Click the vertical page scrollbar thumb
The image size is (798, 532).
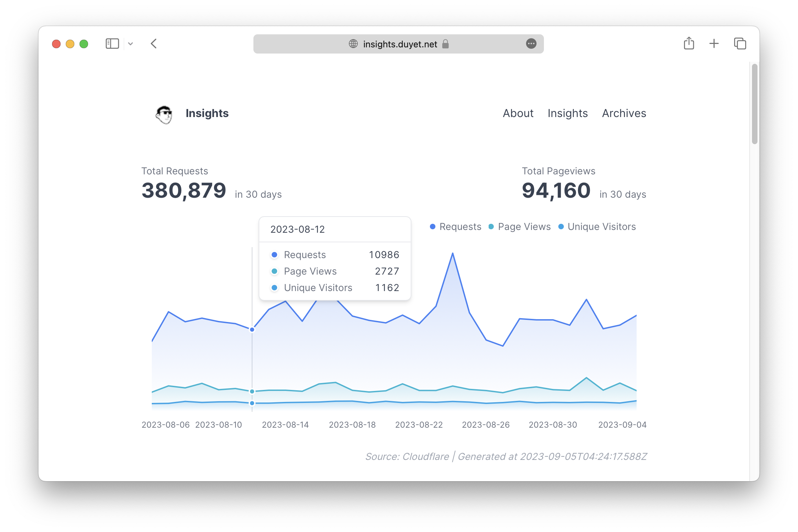pyautogui.click(x=754, y=104)
